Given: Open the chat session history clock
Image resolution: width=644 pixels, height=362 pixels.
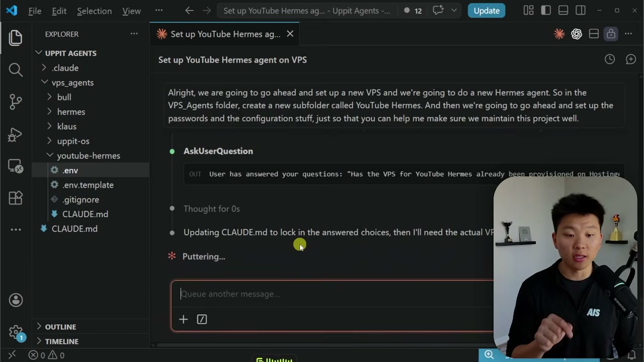Looking at the screenshot, I should [x=610, y=59].
